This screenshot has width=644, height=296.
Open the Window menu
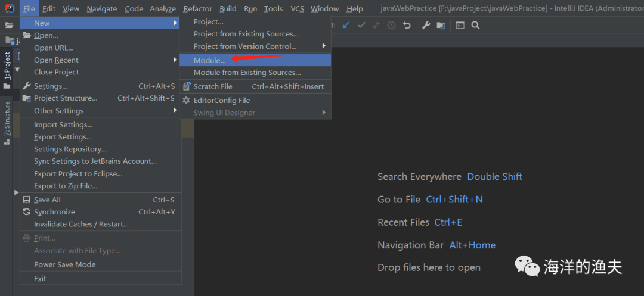pos(325,8)
